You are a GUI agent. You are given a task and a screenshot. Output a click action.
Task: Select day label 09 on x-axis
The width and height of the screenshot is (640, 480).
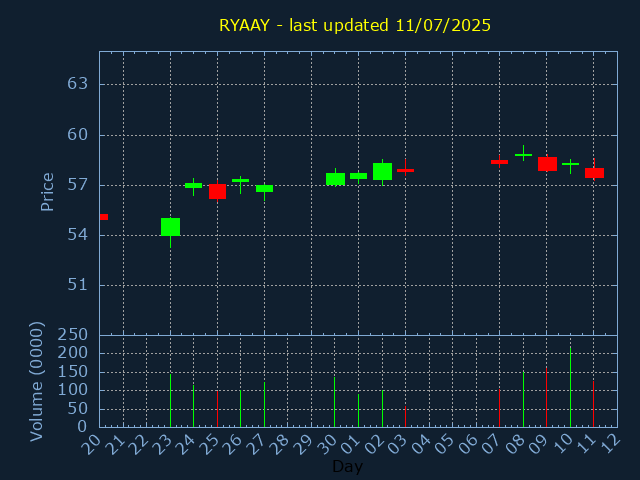[538, 444]
